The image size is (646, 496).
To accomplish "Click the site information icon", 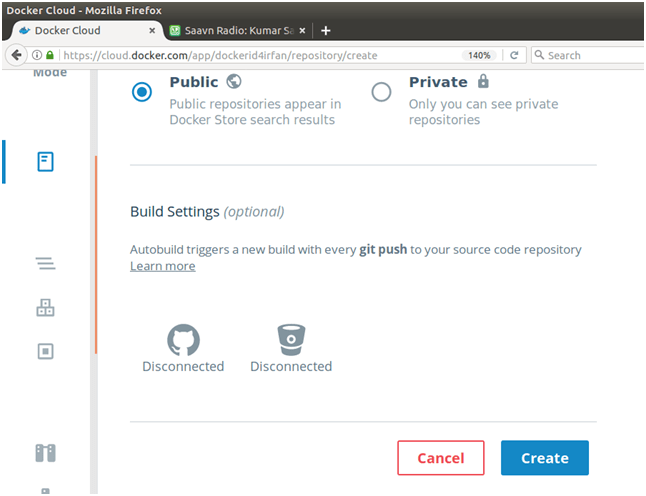I will (x=37, y=55).
